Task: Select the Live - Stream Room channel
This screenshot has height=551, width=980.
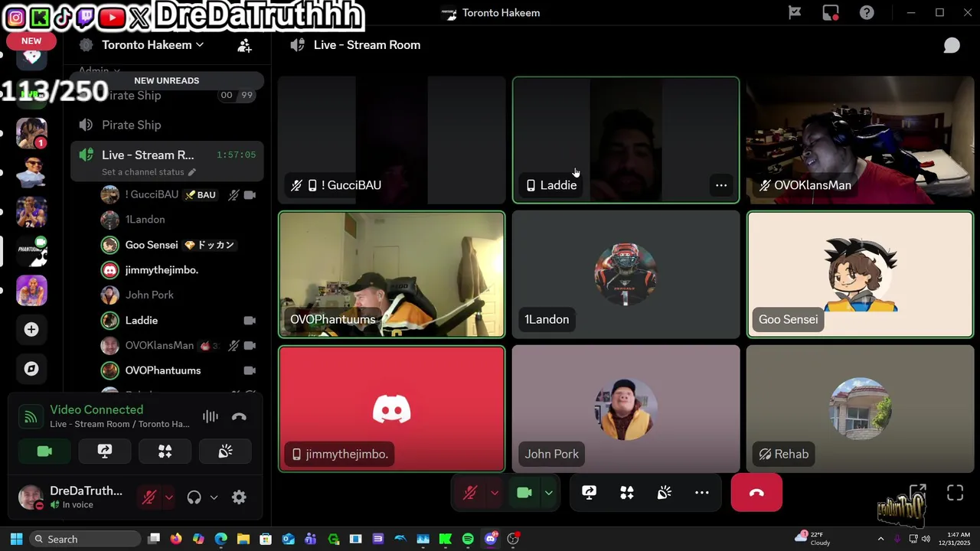Action: click(167, 155)
